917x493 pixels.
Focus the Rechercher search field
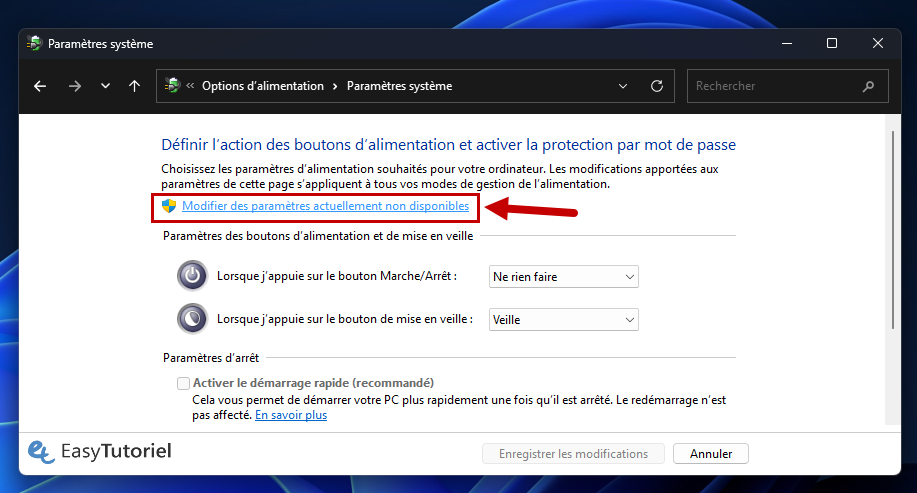point(788,86)
